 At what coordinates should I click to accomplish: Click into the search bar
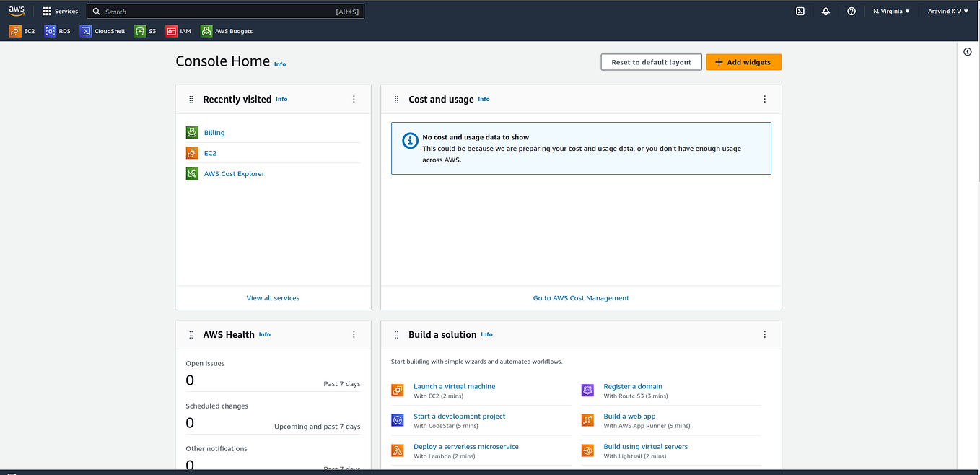pyautogui.click(x=225, y=11)
